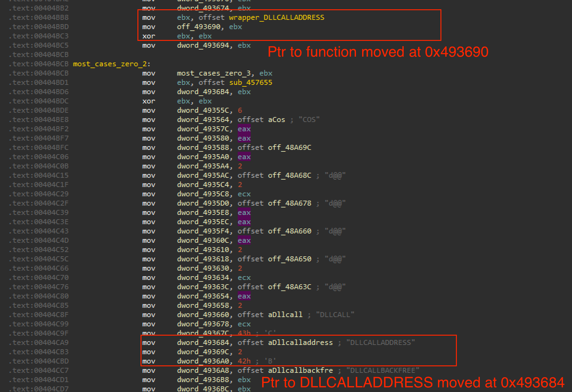This screenshot has height=392, width=572.
Task: Click the off_48A63C offset reference
Action: (289, 287)
